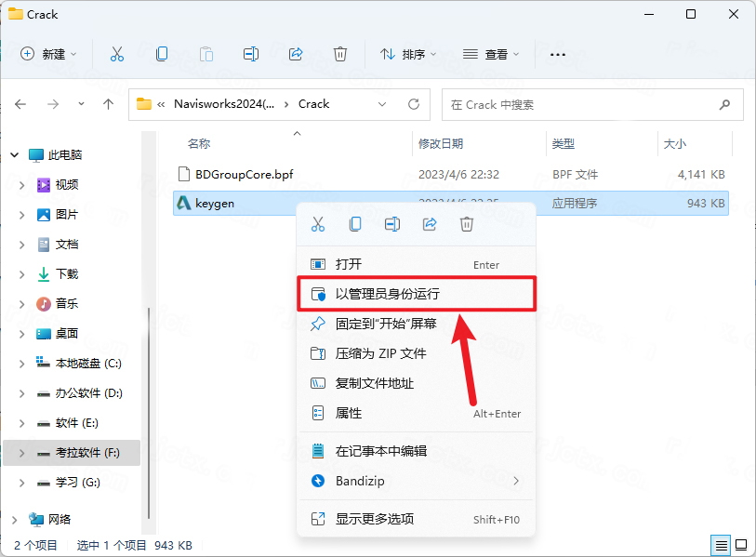Choose 以管理员身份运行 from context menu
The width and height of the screenshot is (756, 557).
[x=416, y=294]
